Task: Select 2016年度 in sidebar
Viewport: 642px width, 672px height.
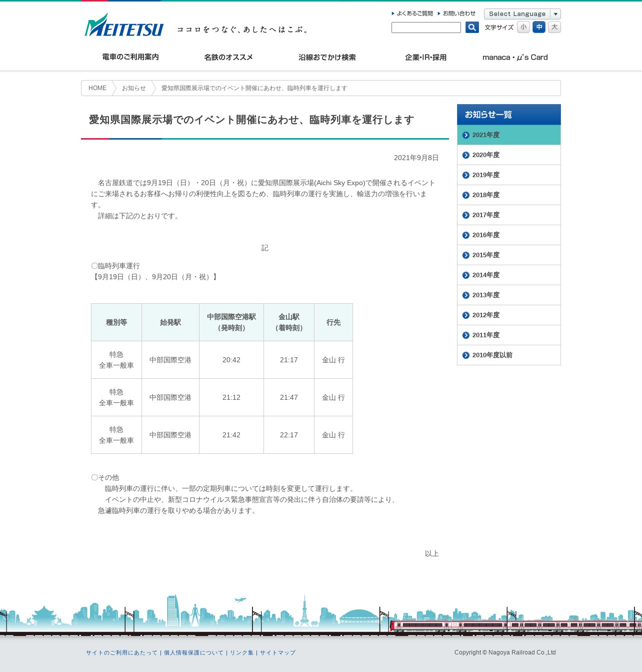Action: pos(509,235)
